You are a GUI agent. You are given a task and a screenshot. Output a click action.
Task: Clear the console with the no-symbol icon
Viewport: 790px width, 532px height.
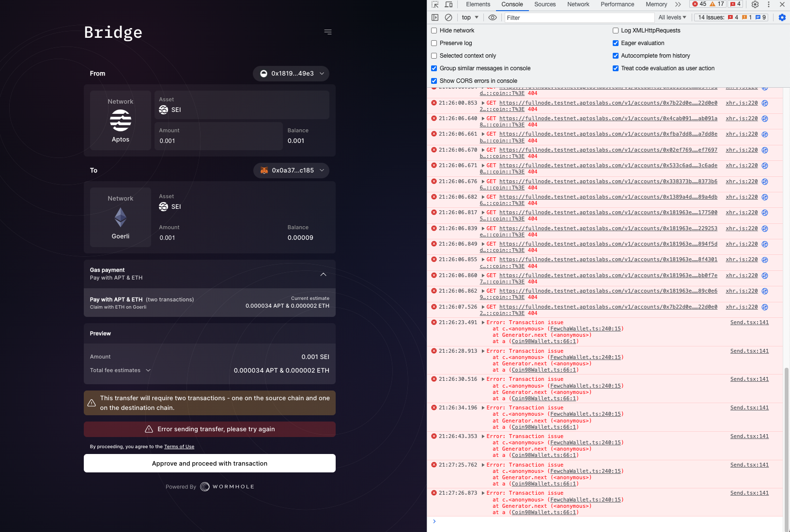[448, 17]
